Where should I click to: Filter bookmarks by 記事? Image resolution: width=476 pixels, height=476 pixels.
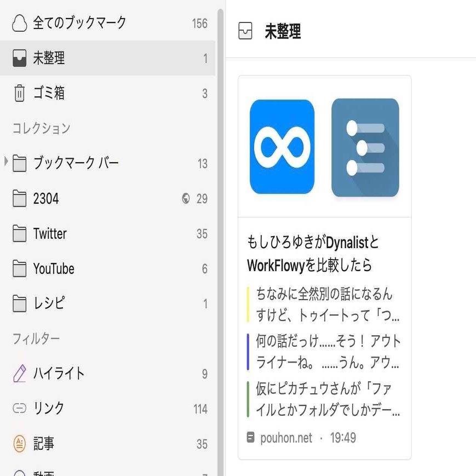pyautogui.click(x=107, y=444)
